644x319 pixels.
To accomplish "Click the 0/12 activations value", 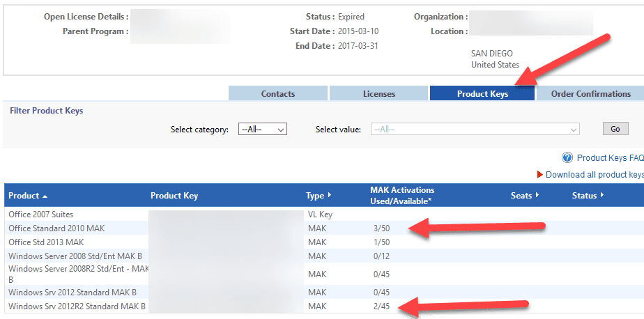I will pyautogui.click(x=381, y=256).
